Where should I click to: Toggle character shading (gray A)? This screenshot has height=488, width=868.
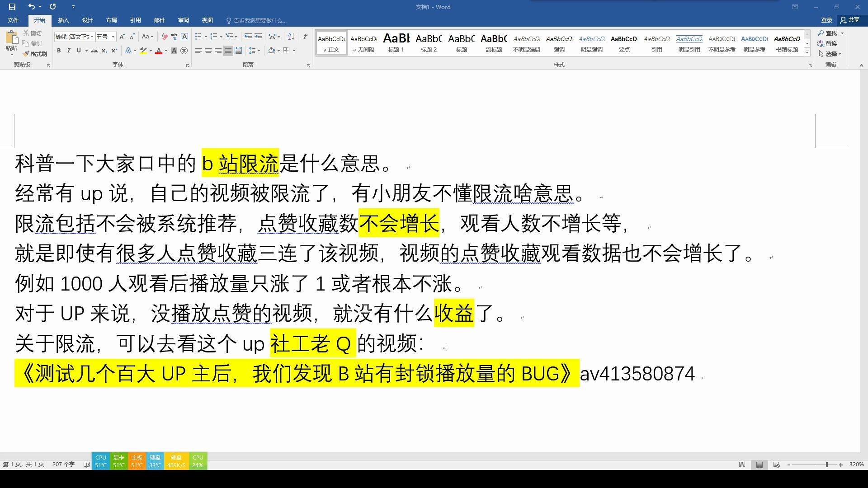[x=175, y=51]
